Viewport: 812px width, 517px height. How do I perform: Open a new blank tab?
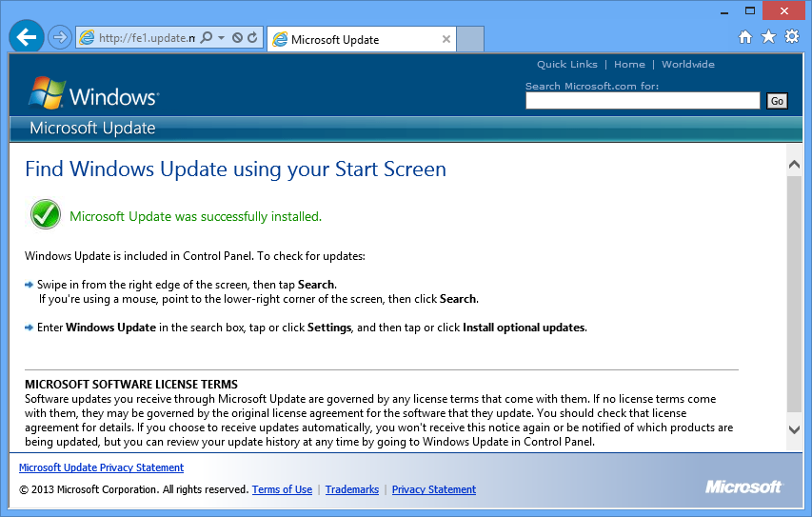[x=470, y=39]
